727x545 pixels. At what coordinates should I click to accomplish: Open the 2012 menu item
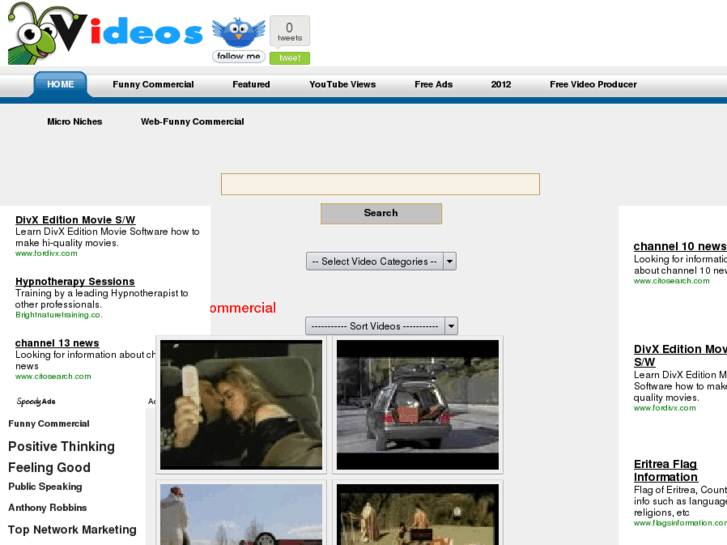click(x=501, y=84)
